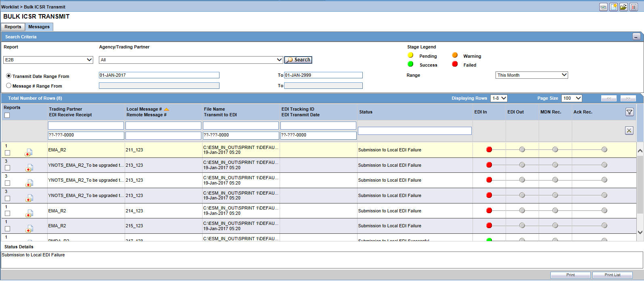This screenshot has width=644, height=281.
Task: Click table scrollbar up arrow
Action: click(x=640, y=151)
